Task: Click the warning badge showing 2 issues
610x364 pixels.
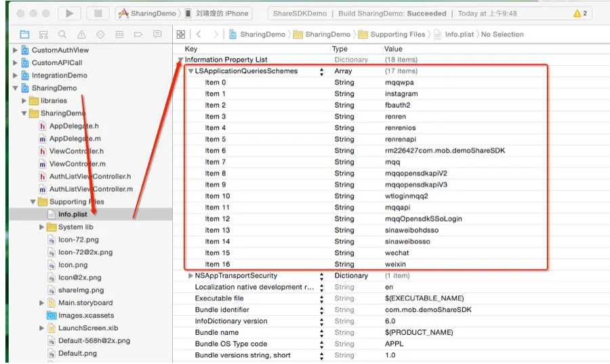Action: tap(580, 14)
